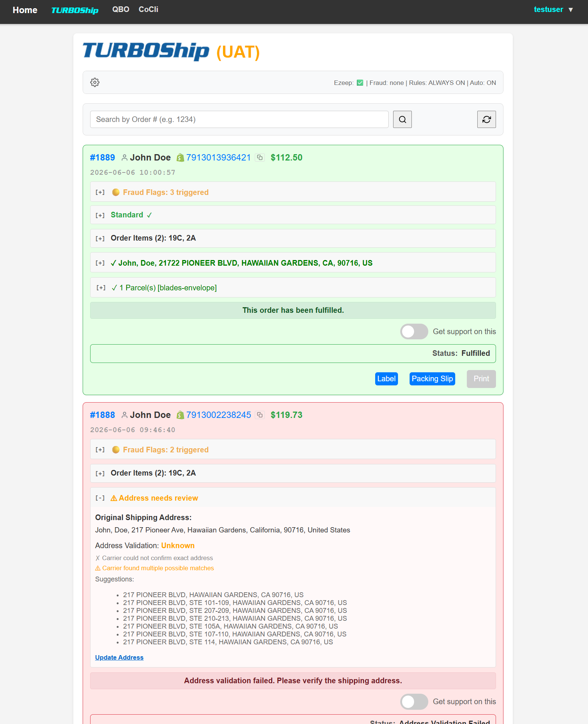This screenshot has height=724, width=588.
Task: Go to Home in the top navigation
Action: pos(25,10)
